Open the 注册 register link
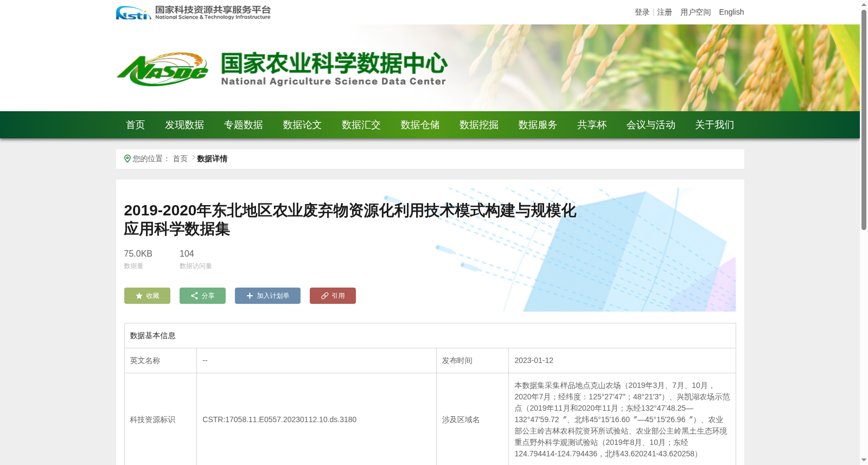The image size is (868, 465). [665, 12]
